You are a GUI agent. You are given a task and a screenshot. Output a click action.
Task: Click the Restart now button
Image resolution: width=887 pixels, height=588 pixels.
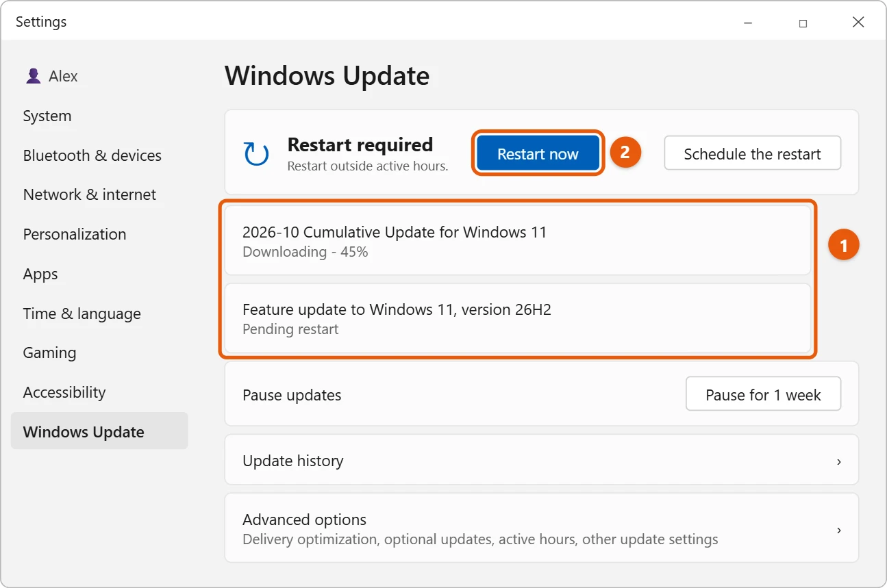(538, 154)
